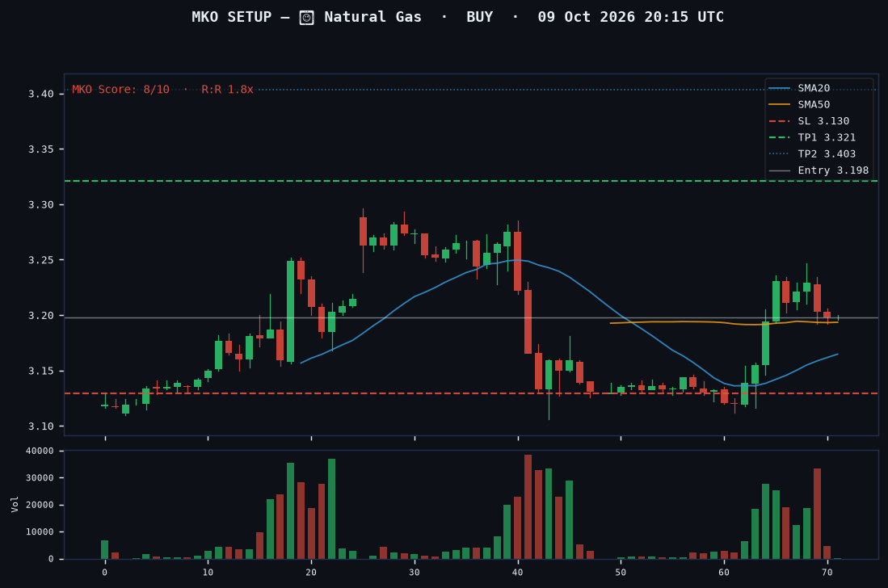Click the x-axis label 50
Screen dimensions: 888x588
coord(621,573)
